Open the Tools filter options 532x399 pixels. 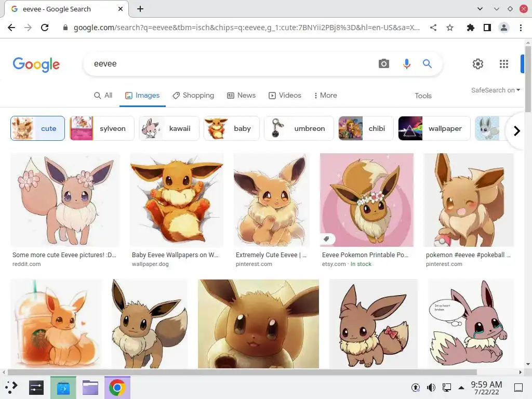coord(423,96)
